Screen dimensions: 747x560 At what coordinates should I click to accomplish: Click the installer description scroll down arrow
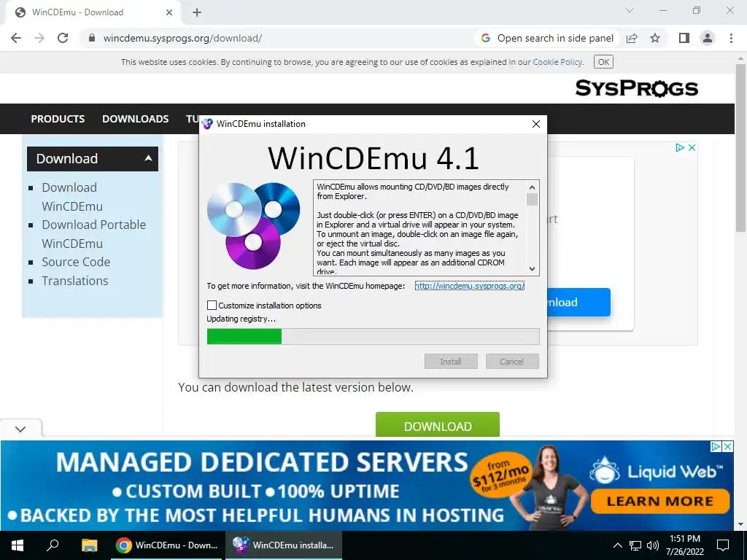pos(532,268)
